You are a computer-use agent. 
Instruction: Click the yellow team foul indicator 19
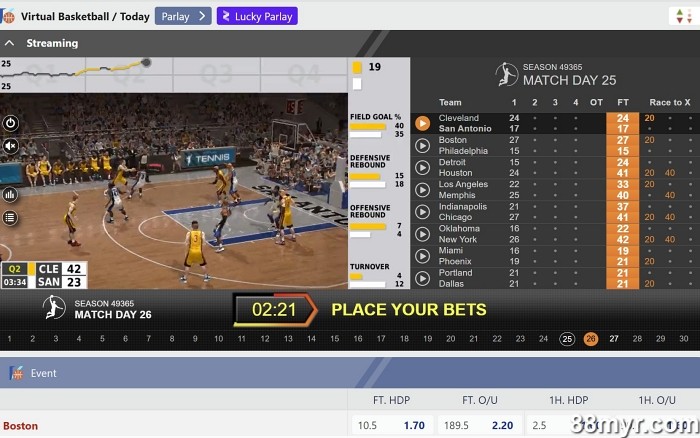(367, 67)
